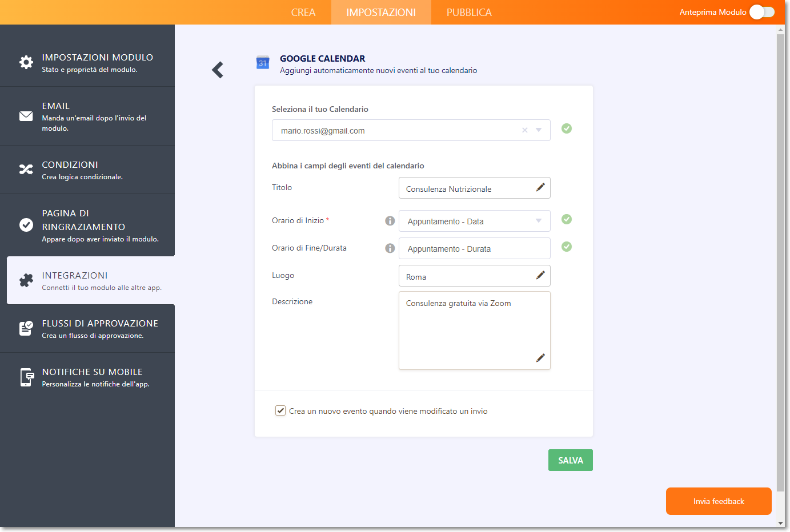Click the back arrow chevron icon
This screenshot has width=790, height=532.
(218, 70)
